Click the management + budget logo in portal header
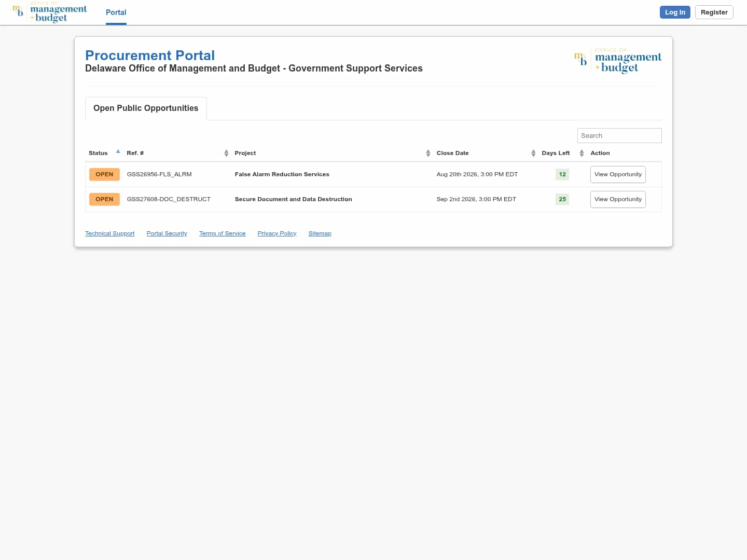 click(618, 61)
